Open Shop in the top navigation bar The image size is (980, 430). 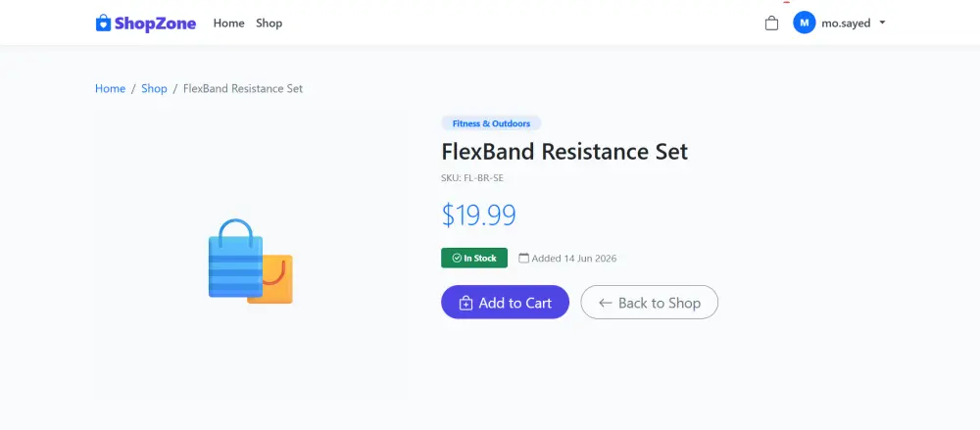tap(269, 24)
